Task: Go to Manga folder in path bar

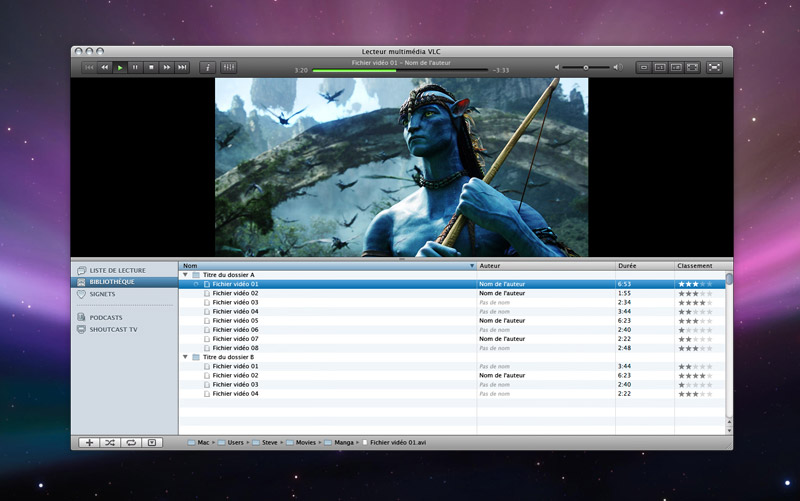Action: coord(339,443)
